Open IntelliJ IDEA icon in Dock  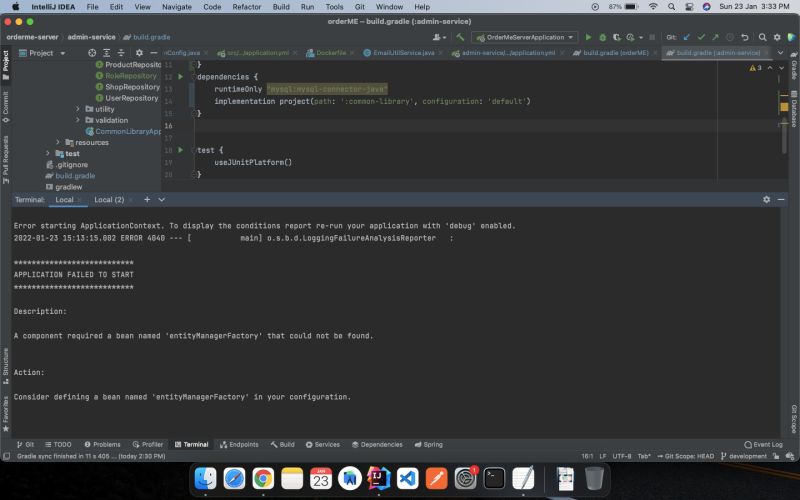(x=378, y=479)
